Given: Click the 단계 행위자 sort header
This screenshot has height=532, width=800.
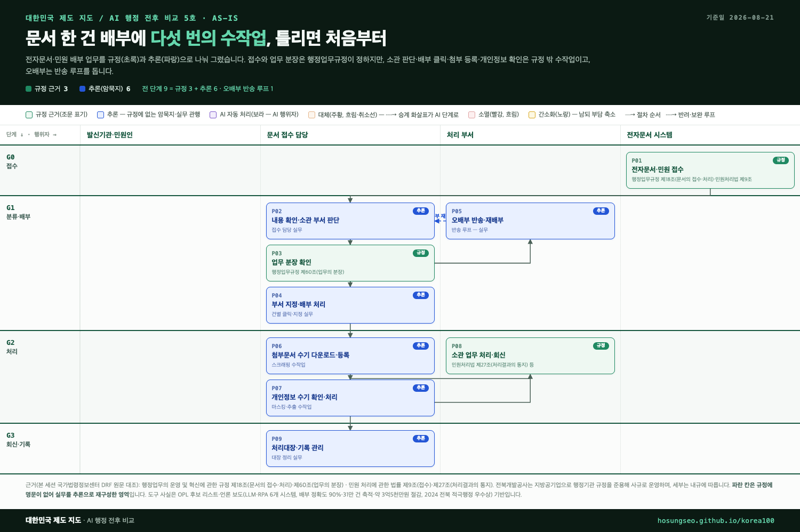Looking at the screenshot, I should click(31, 135).
